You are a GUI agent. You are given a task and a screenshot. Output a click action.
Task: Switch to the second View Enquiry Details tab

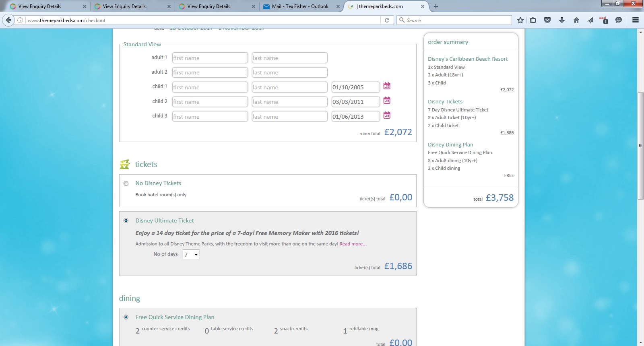click(x=132, y=6)
